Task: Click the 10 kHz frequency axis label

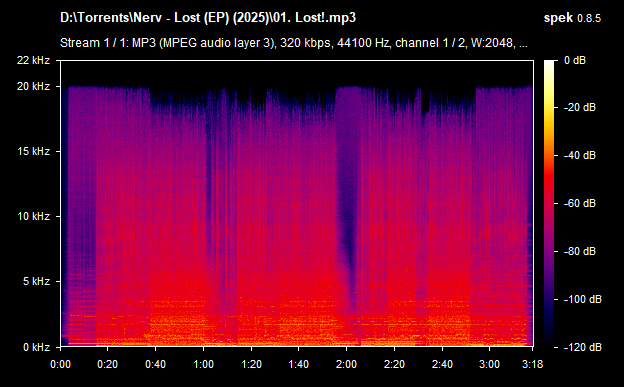Action: (x=33, y=216)
